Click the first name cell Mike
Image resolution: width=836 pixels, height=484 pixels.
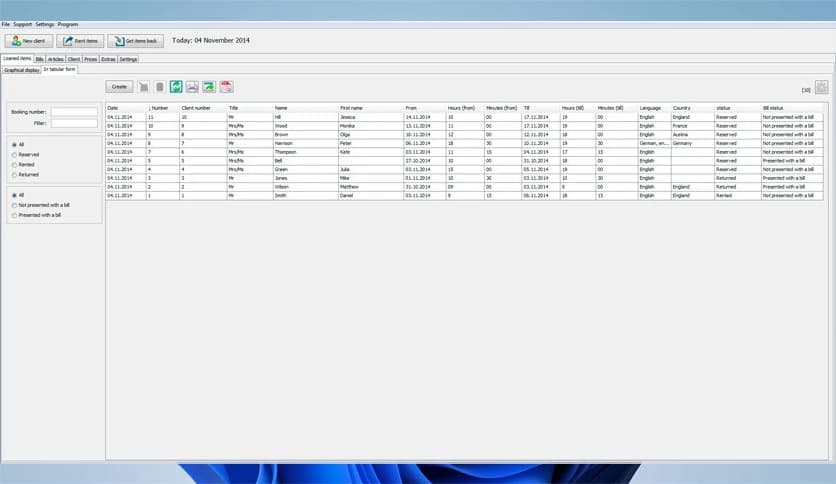(x=371, y=178)
